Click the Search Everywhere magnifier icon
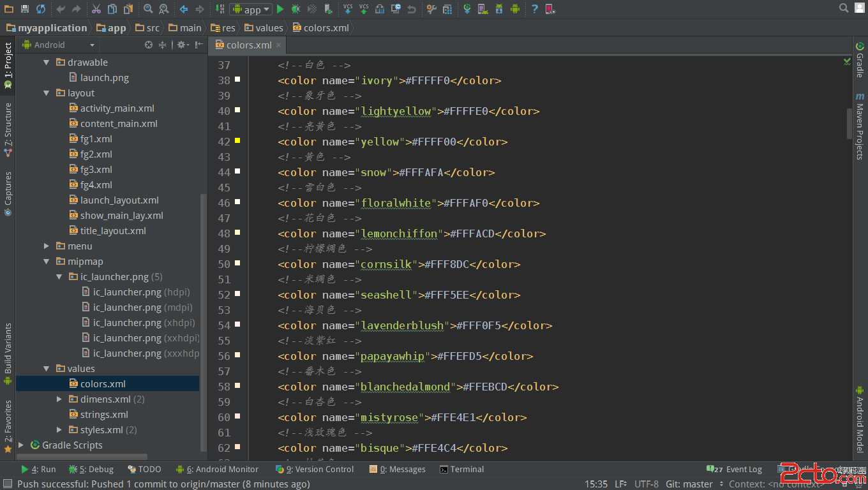The width and height of the screenshot is (868, 490). coord(844,8)
